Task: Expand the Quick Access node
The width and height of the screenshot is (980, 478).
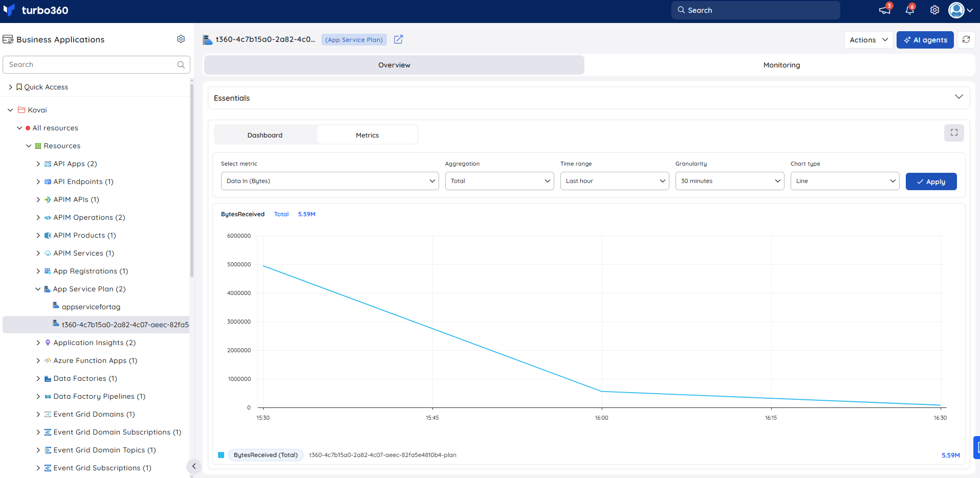Action: [10, 87]
